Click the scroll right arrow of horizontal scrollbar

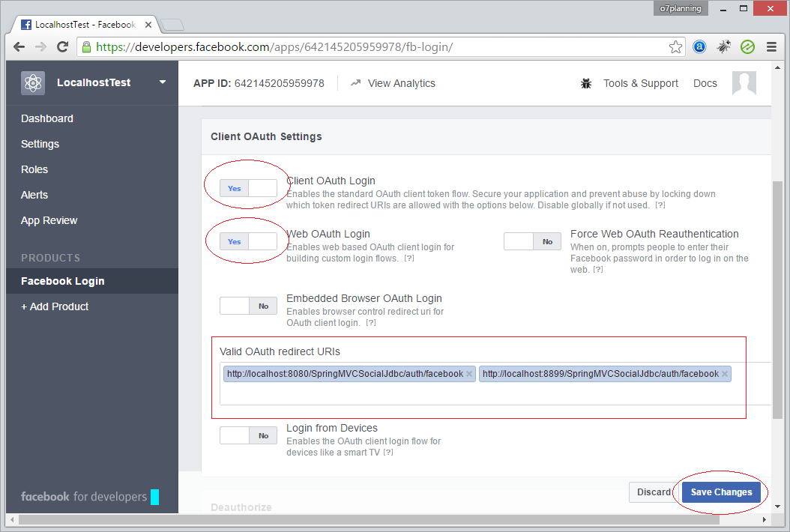click(x=765, y=519)
